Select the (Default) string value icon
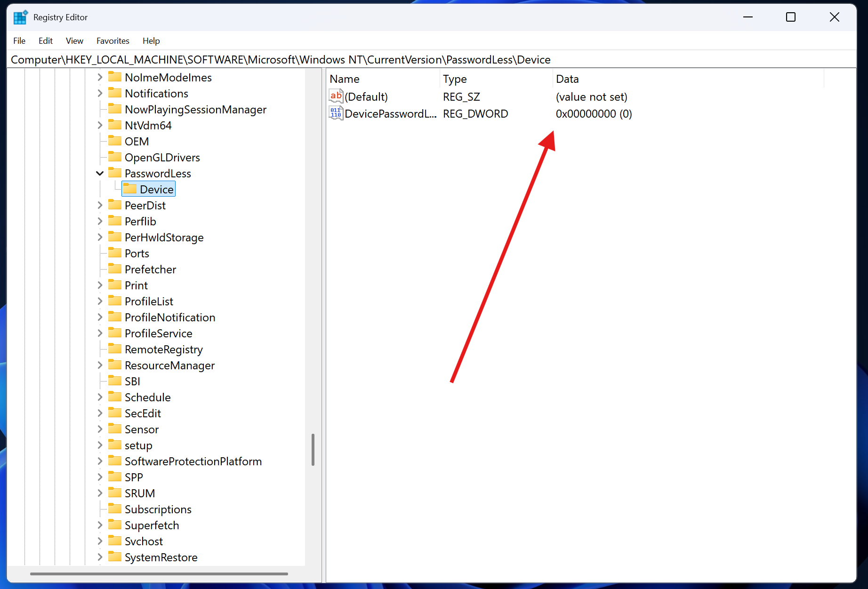Viewport: 868px width, 589px height. coord(336,96)
